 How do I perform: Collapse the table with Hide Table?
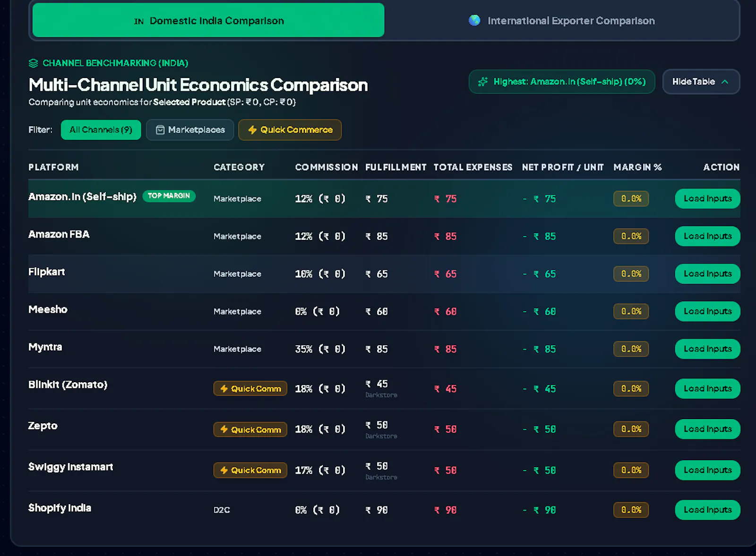(701, 82)
